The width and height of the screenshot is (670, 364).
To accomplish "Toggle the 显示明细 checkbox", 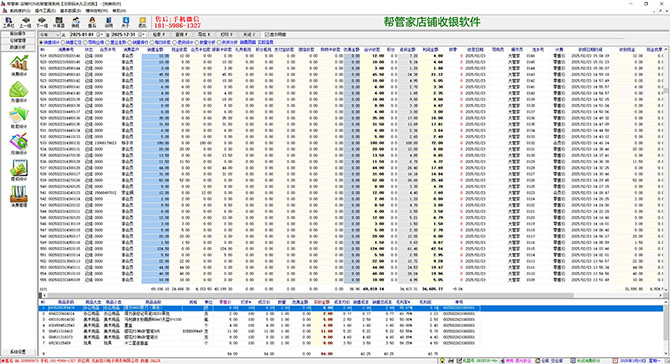I will click(x=276, y=34).
